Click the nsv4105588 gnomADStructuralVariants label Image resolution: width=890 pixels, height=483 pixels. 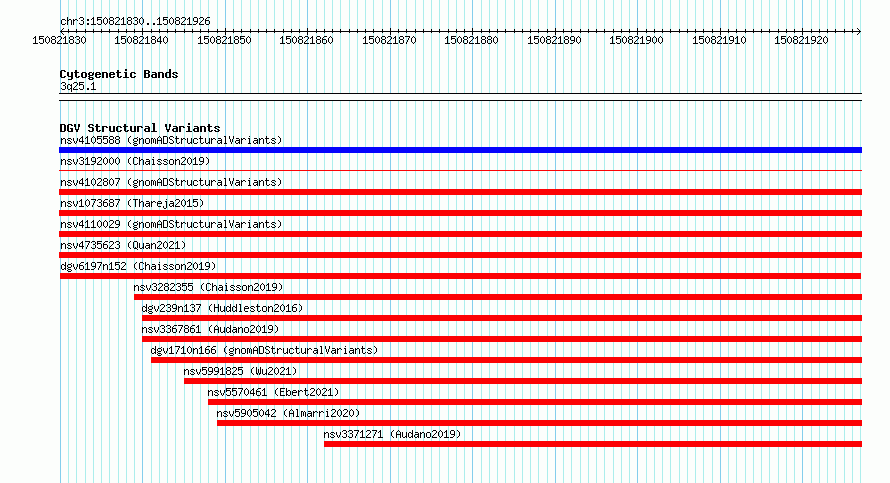171,140
